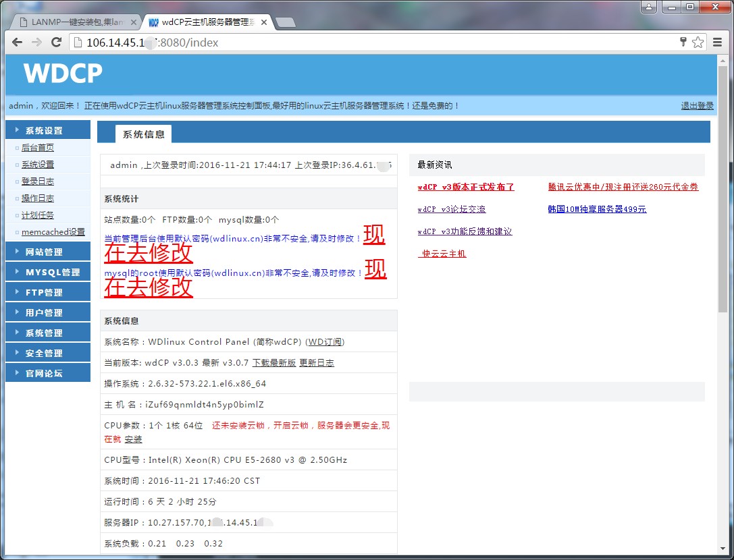This screenshot has height=560, width=734.
Task: Click the scrollbar up arrow
Action: point(723,60)
